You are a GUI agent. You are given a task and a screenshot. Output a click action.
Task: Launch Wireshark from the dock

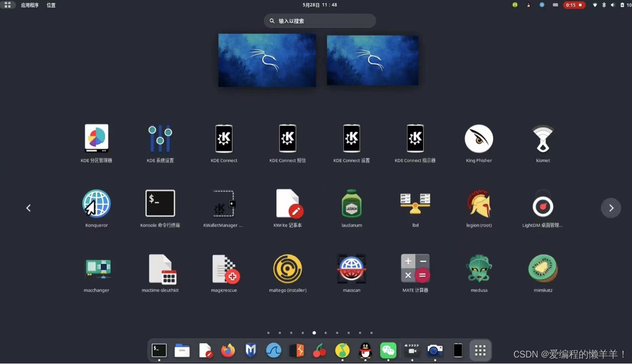[274, 350]
